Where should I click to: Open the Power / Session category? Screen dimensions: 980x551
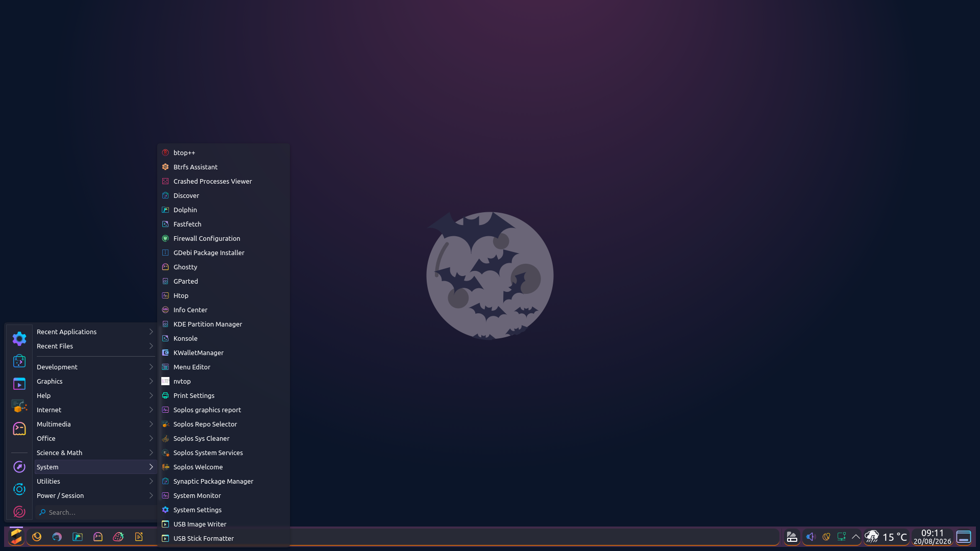(95, 495)
